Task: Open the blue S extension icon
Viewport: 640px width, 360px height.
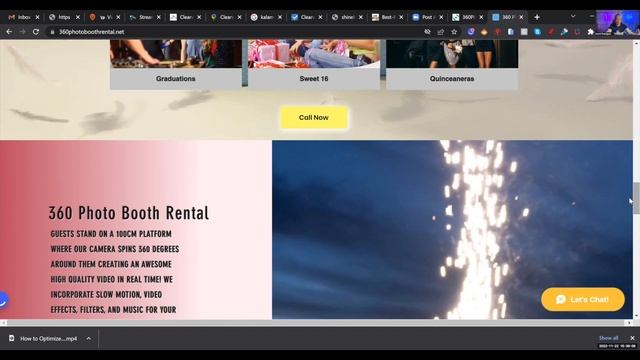Action: pyautogui.click(x=538, y=32)
